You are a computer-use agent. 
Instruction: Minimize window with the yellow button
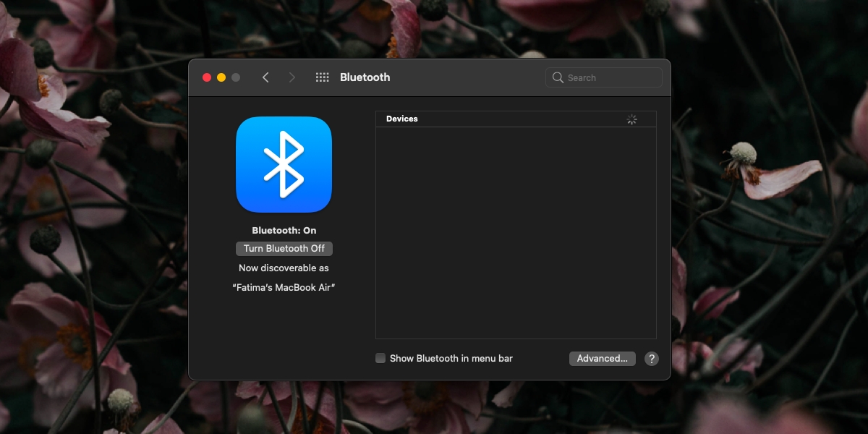(x=221, y=77)
